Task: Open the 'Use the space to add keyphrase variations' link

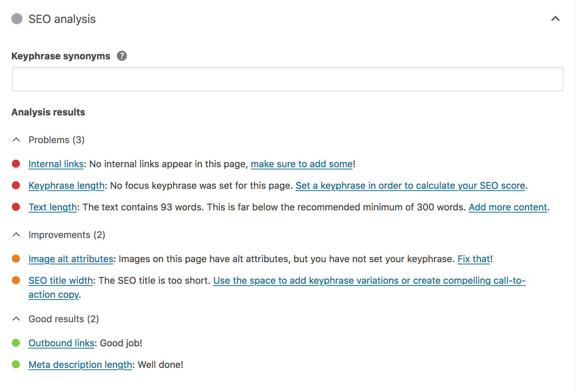Action: 369,280
